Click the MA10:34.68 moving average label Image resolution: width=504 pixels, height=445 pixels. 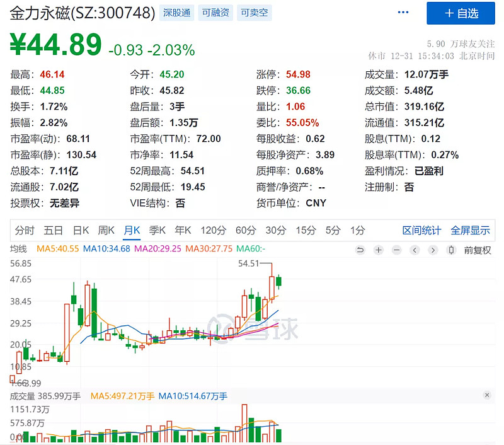[x=106, y=248]
